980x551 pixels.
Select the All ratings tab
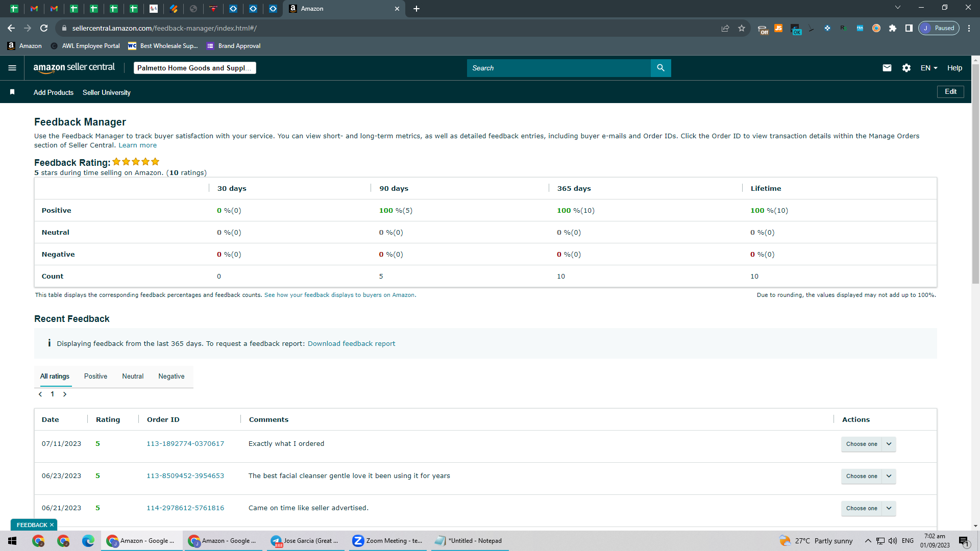coord(55,377)
